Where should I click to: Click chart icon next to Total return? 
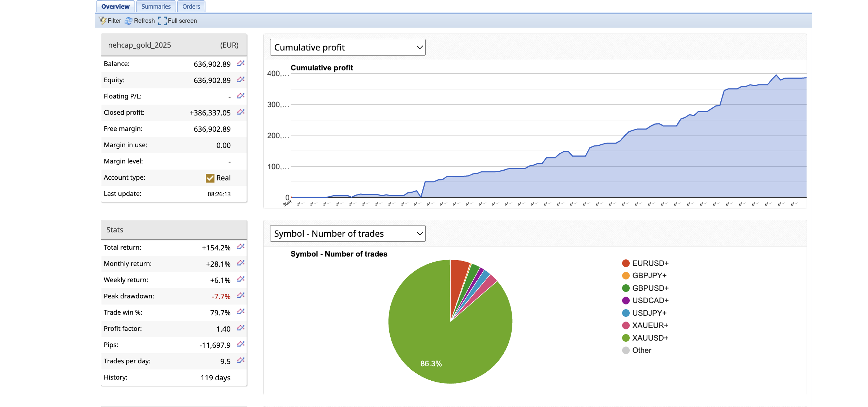point(241,247)
